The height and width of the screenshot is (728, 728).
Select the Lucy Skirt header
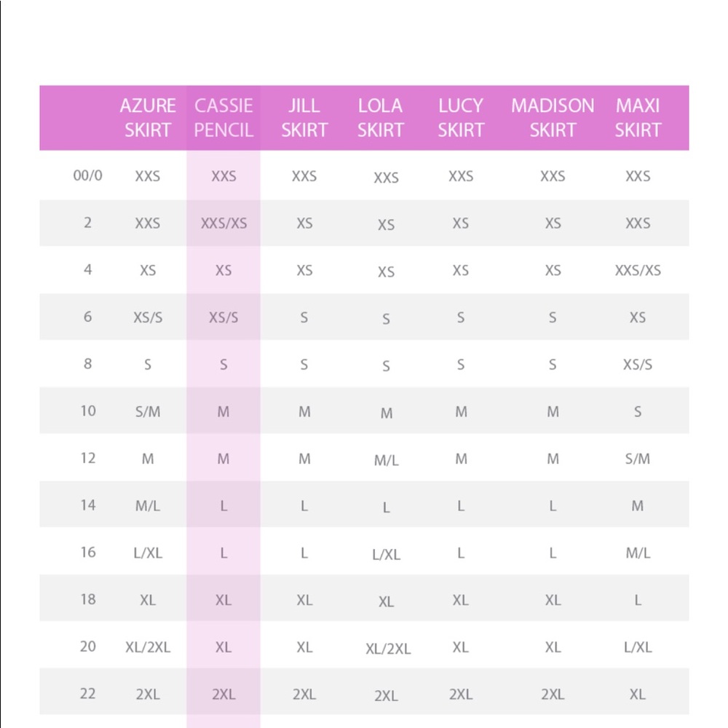click(x=461, y=118)
